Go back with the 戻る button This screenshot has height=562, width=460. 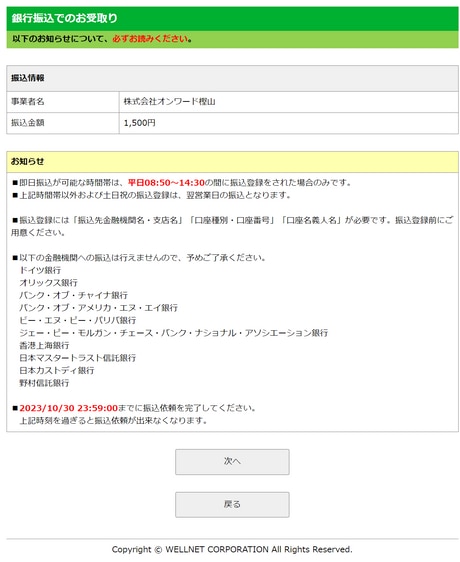[232, 504]
